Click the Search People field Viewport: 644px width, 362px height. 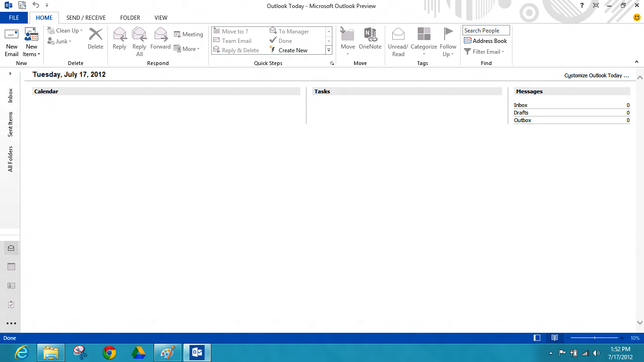486,31
